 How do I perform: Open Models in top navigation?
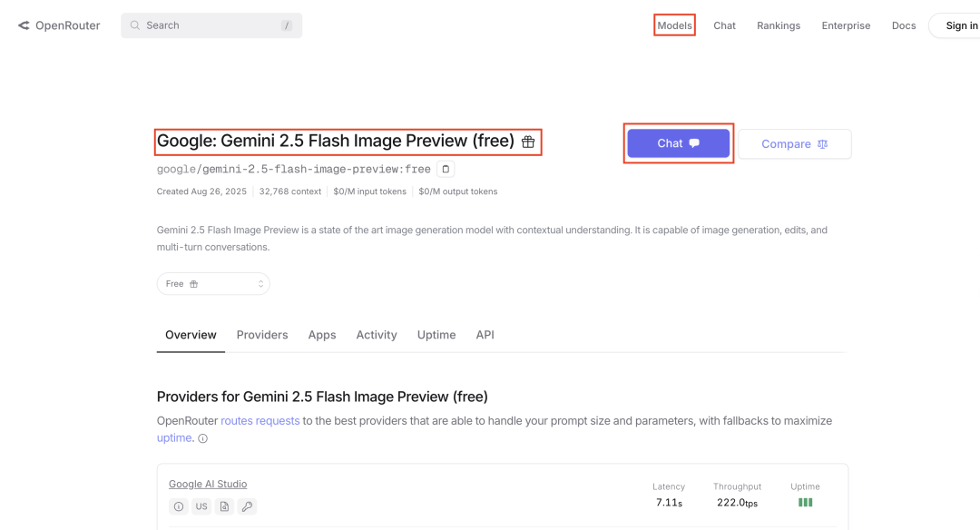674,25
